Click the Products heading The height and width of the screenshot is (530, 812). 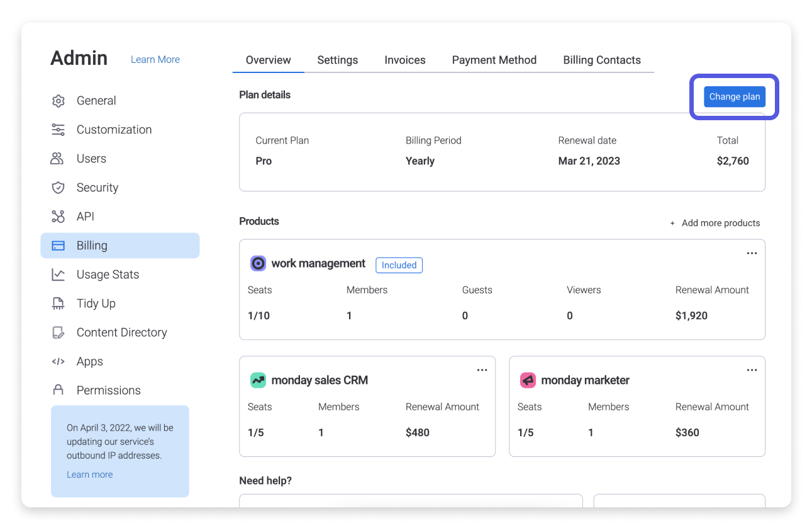(259, 222)
